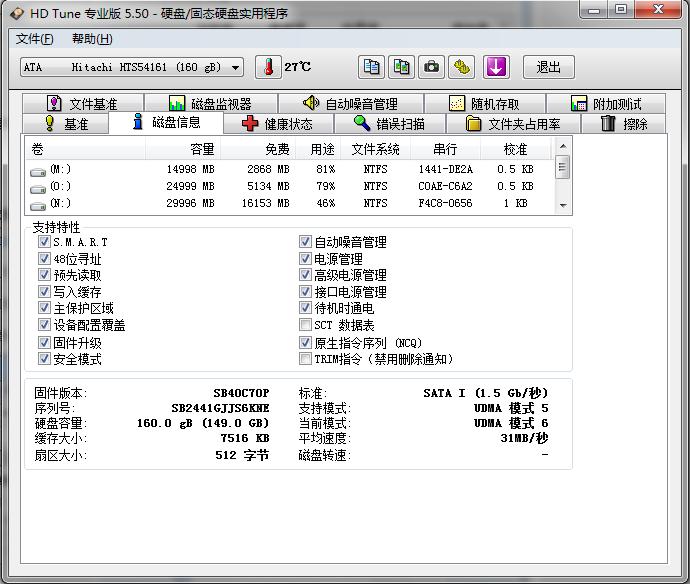Click the 退出 exit button
The image size is (690, 584).
pos(548,67)
